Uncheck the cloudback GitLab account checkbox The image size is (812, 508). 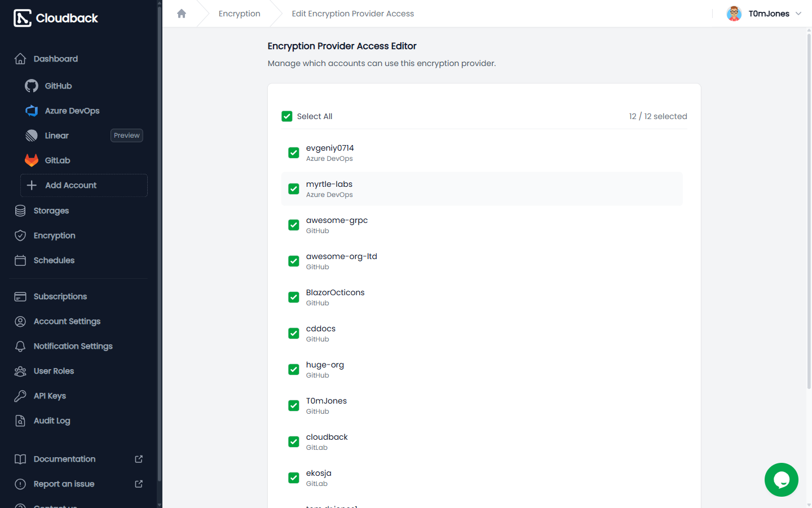point(294,441)
